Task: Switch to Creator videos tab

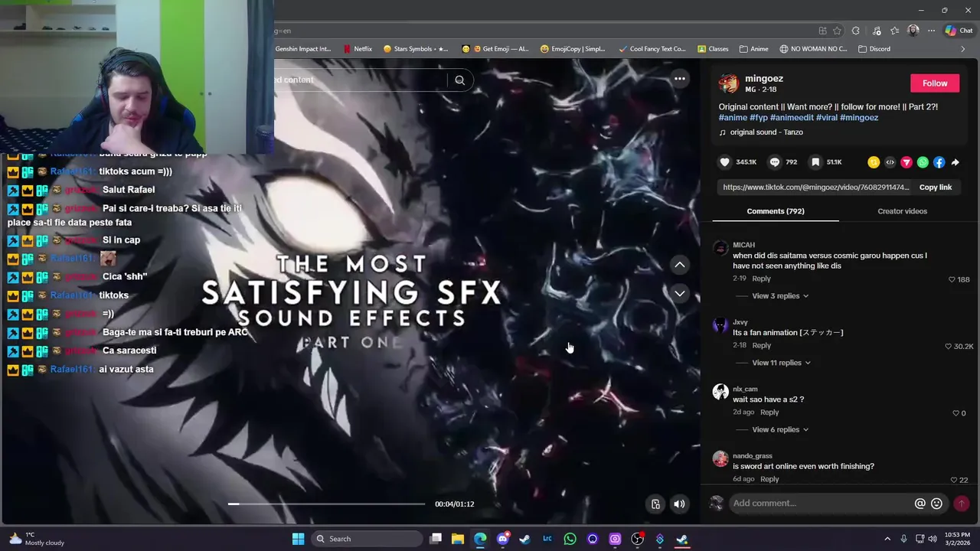Action: coord(902,211)
